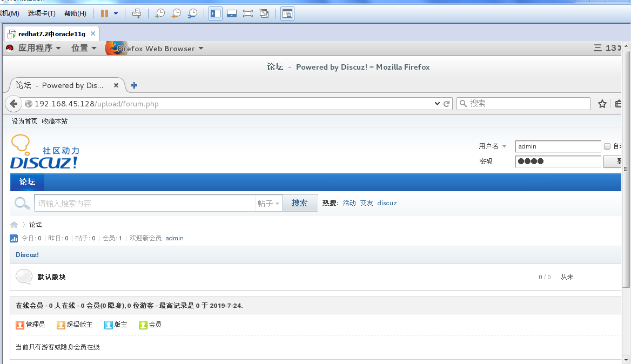Focus the 请输入搜索内容 search input
Screen dimensions: 631x364
(x=145, y=203)
